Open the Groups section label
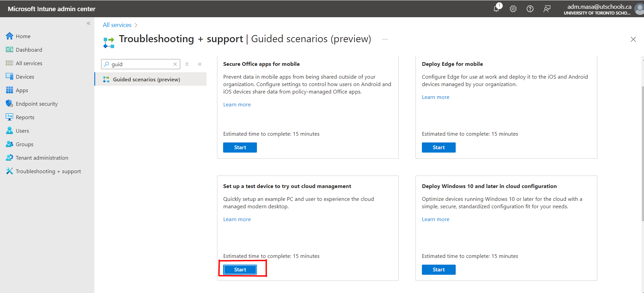Image resolution: width=644 pixels, height=293 pixels. click(25, 144)
